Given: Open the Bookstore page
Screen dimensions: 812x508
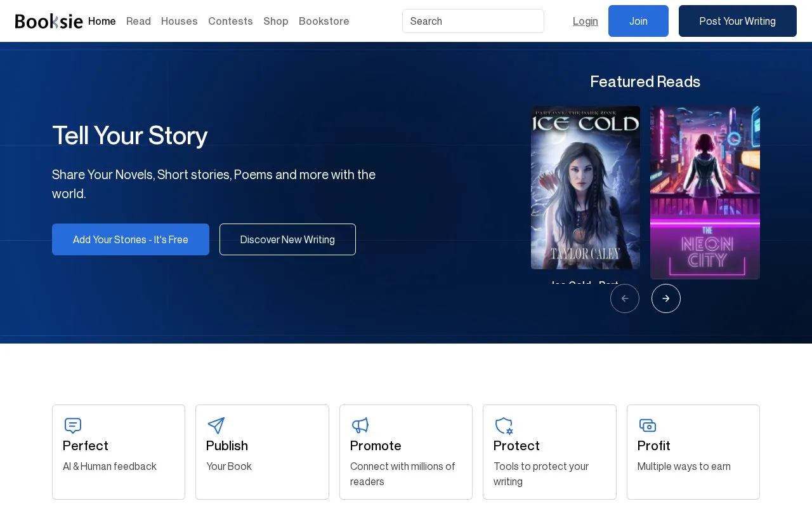Looking at the screenshot, I should [324, 21].
